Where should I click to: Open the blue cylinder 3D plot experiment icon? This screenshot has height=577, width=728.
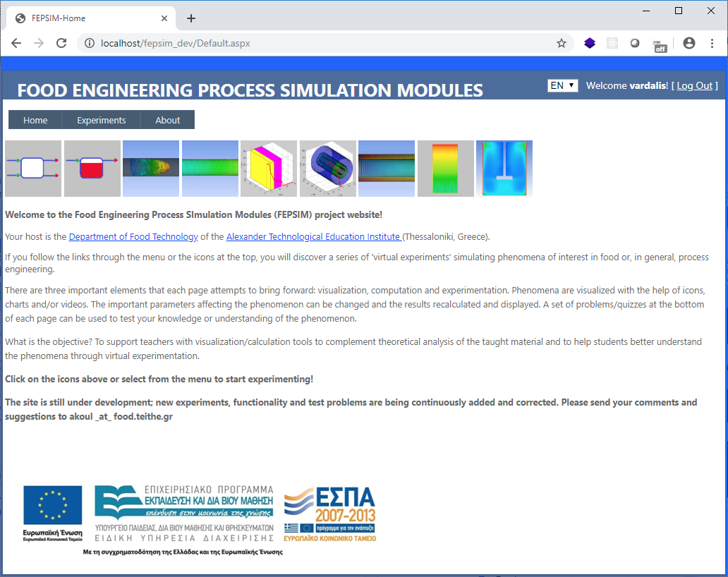coord(327,168)
